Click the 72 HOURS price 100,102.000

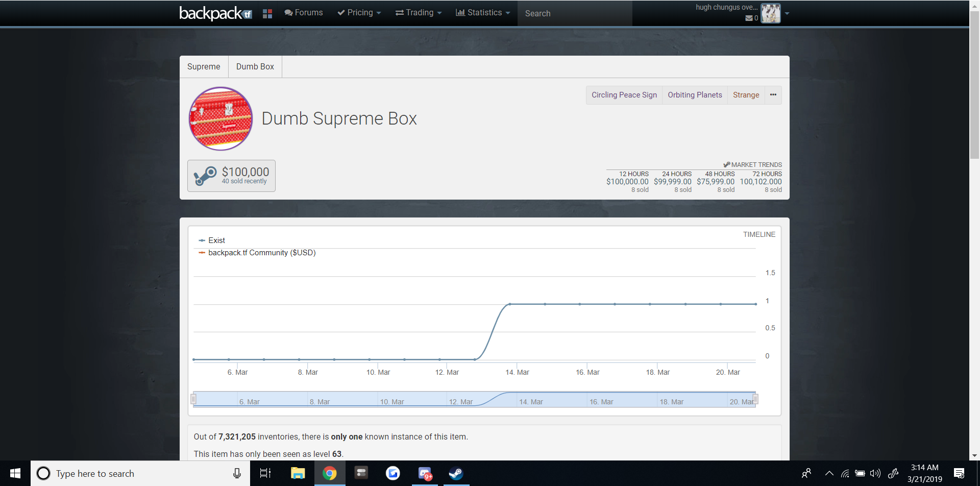coord(761,182)
